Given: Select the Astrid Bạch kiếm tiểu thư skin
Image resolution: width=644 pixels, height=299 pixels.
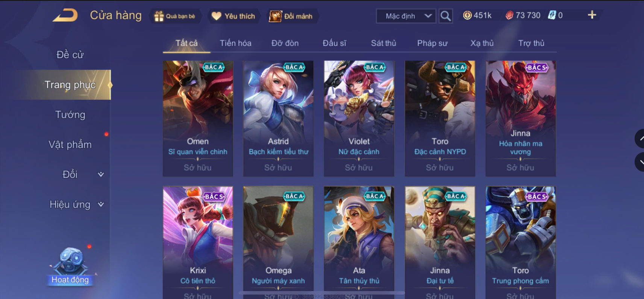Looking at the screenshot, I should pos(278,118).
